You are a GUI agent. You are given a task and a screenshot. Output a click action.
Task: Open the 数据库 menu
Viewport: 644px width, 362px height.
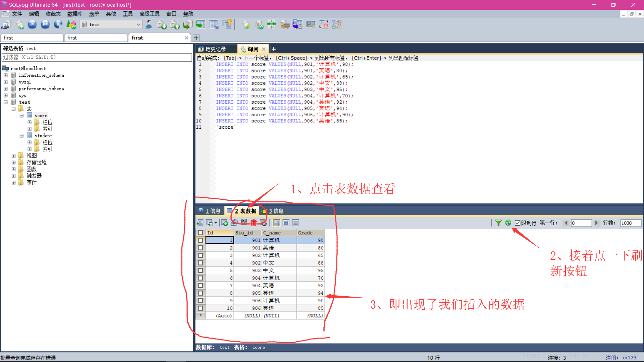[75, 14]
